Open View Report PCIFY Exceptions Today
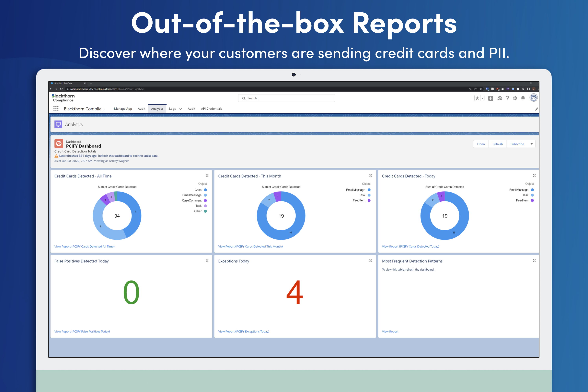 pyautogui.click(x=244, y=331)
